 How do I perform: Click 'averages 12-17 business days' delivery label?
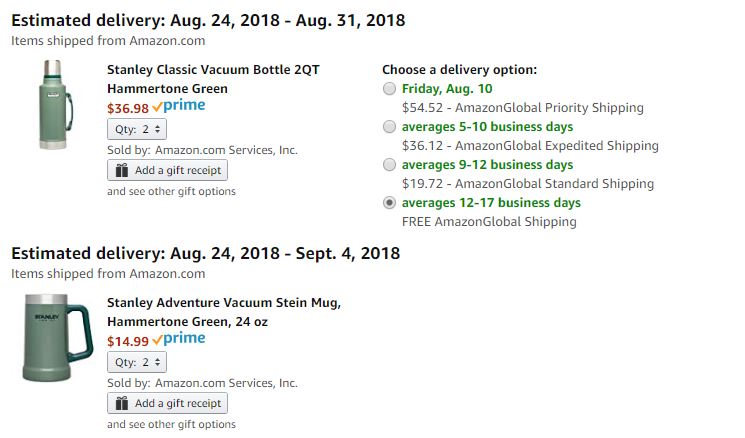click(491, 203)
